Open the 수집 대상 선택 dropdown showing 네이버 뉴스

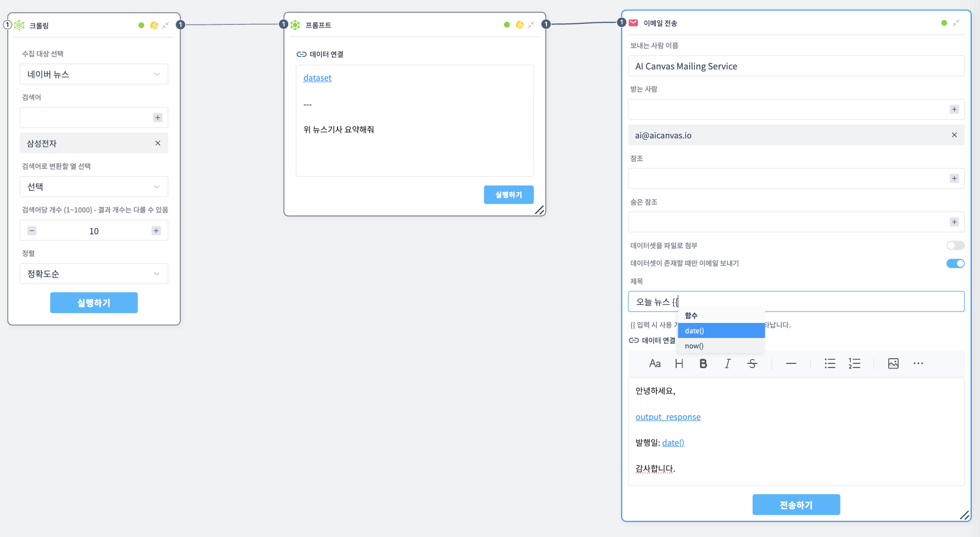click(94, 74)
